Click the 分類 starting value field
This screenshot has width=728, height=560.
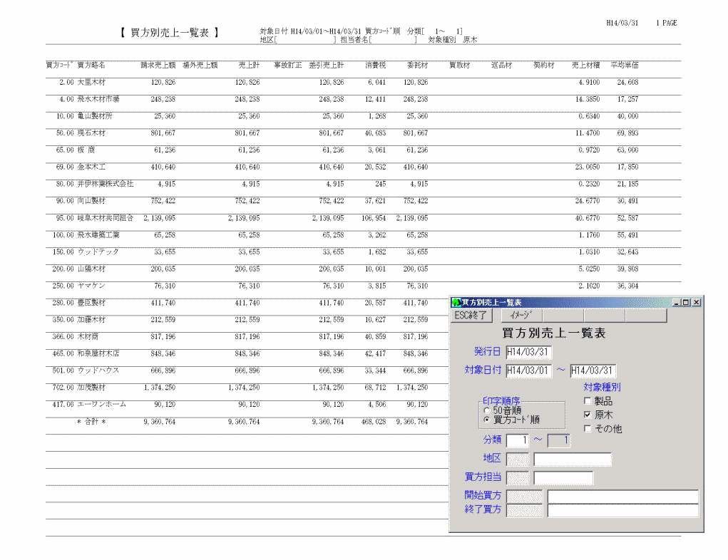pyautogui.click(x=517, y=440)
